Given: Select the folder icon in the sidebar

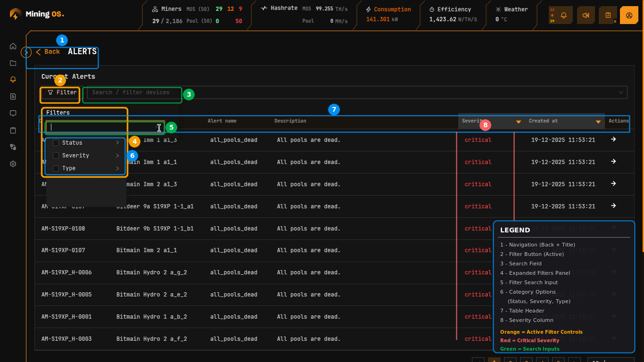Looking at the screenshot, I should tap(13, 63).
